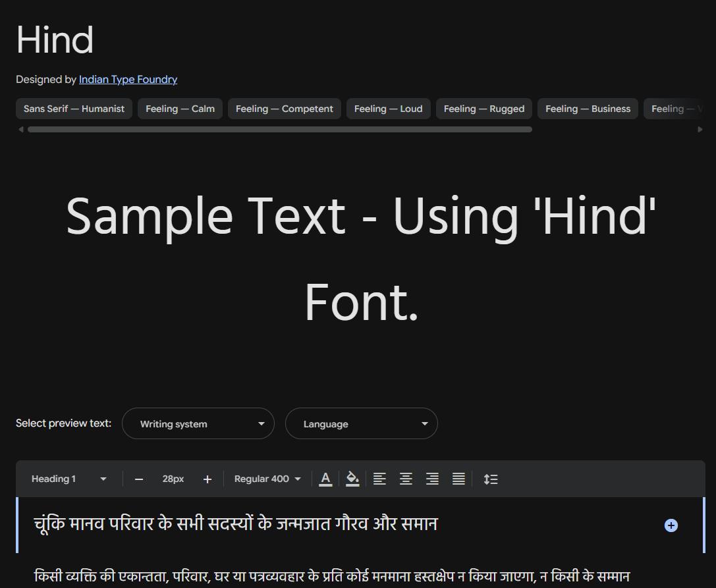Center align the text

(406, 479)
